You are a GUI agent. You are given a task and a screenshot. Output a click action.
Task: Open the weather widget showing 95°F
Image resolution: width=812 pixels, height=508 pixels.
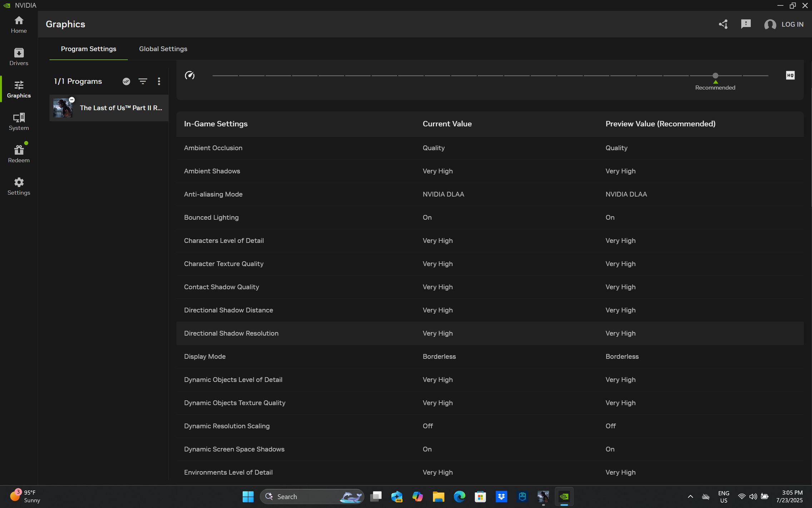pos(25,497)
